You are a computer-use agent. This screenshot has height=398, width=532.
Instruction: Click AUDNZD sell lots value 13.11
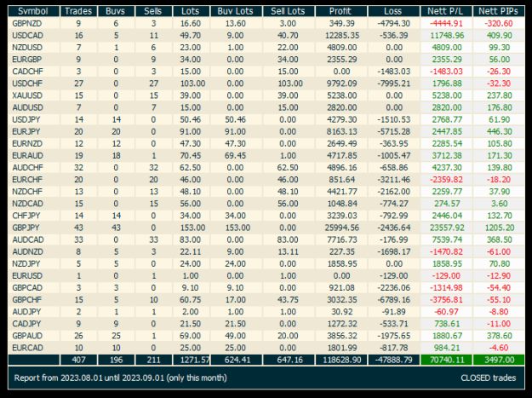coord(288,251)
